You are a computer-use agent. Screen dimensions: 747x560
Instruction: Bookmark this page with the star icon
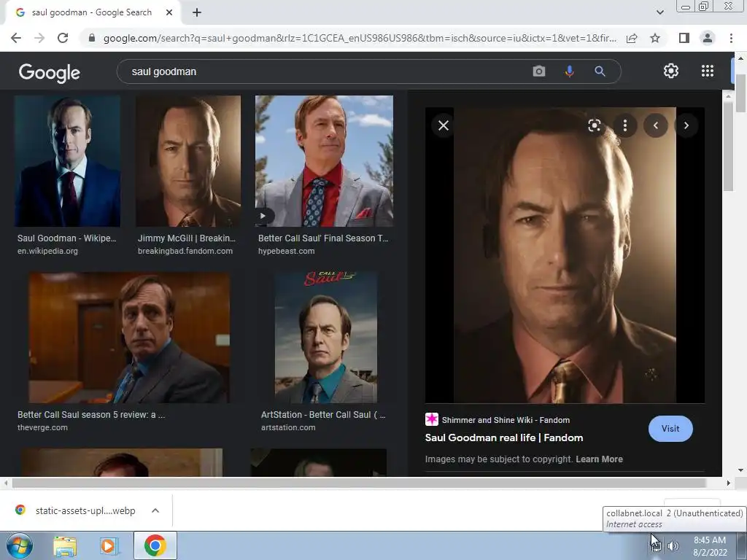point(655,38)
